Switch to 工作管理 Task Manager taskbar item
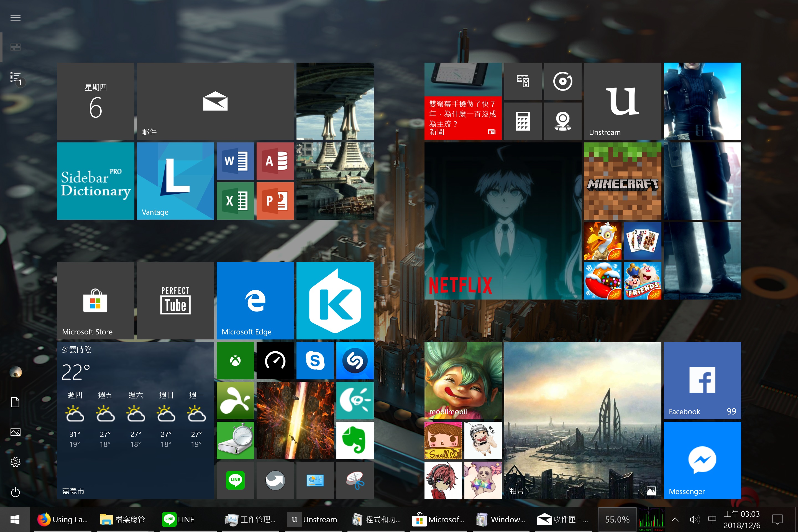This screenshot has height=532, width=798. point(250,520)
